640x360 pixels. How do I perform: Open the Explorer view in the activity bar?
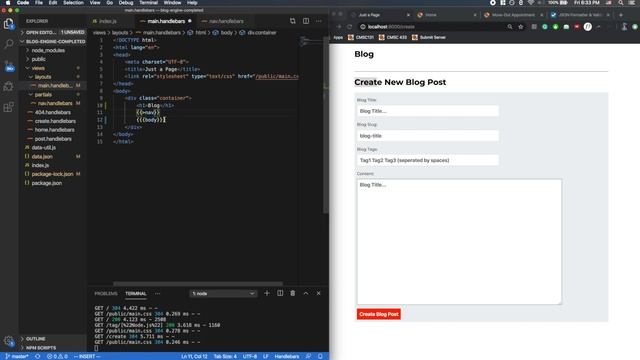9,24
